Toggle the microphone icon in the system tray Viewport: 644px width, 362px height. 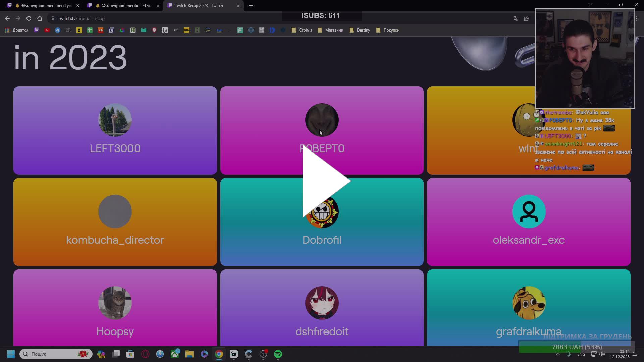tap(568, 354)
